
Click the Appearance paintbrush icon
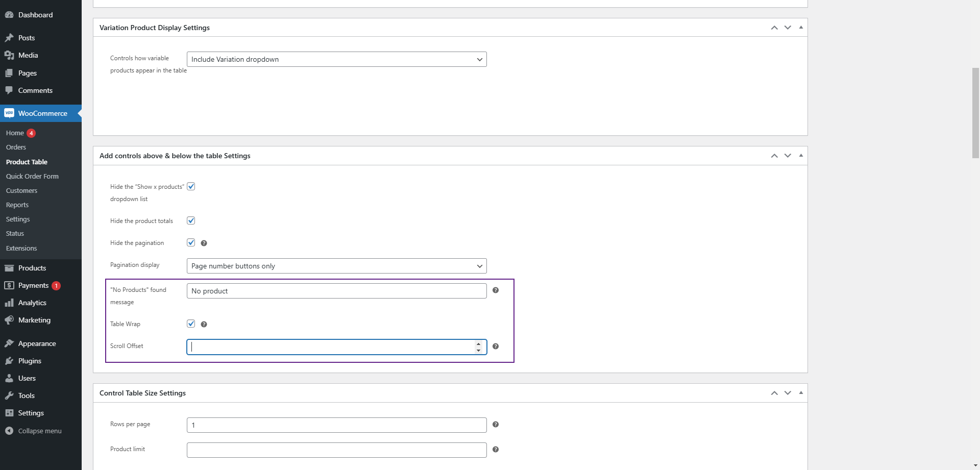tap(9, 343)
